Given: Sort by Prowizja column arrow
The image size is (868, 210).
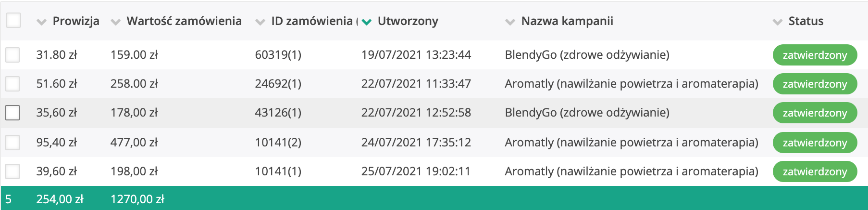Looking at the screenshot, I should click(x=42, y=22).
